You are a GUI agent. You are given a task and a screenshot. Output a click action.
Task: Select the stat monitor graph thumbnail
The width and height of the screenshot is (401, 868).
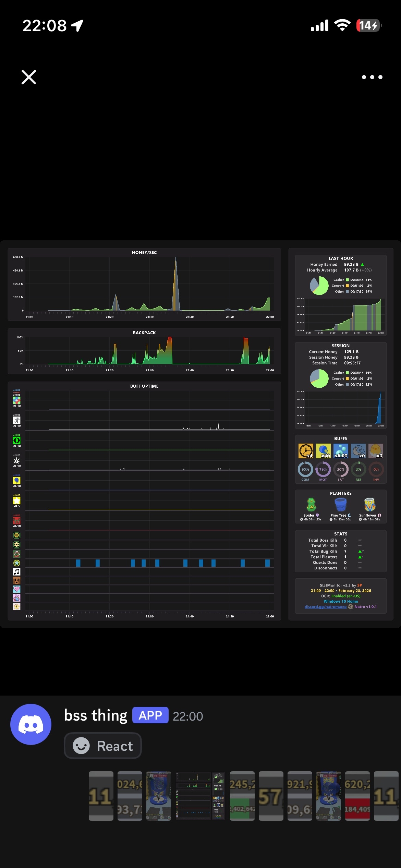tap(200, 796)
